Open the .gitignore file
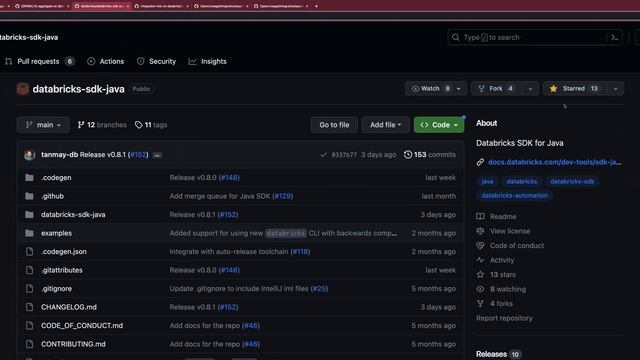 coord(56,289)
